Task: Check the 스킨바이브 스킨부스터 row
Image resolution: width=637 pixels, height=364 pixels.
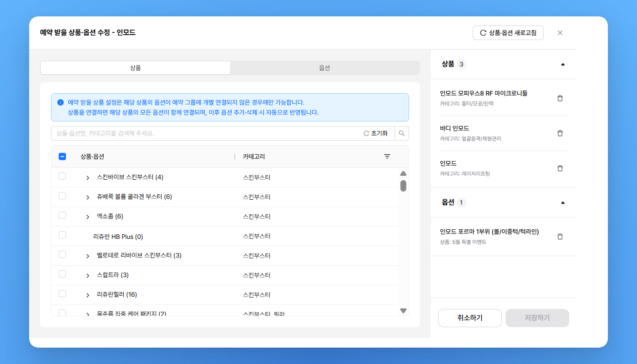Action: tap(62, 176)
